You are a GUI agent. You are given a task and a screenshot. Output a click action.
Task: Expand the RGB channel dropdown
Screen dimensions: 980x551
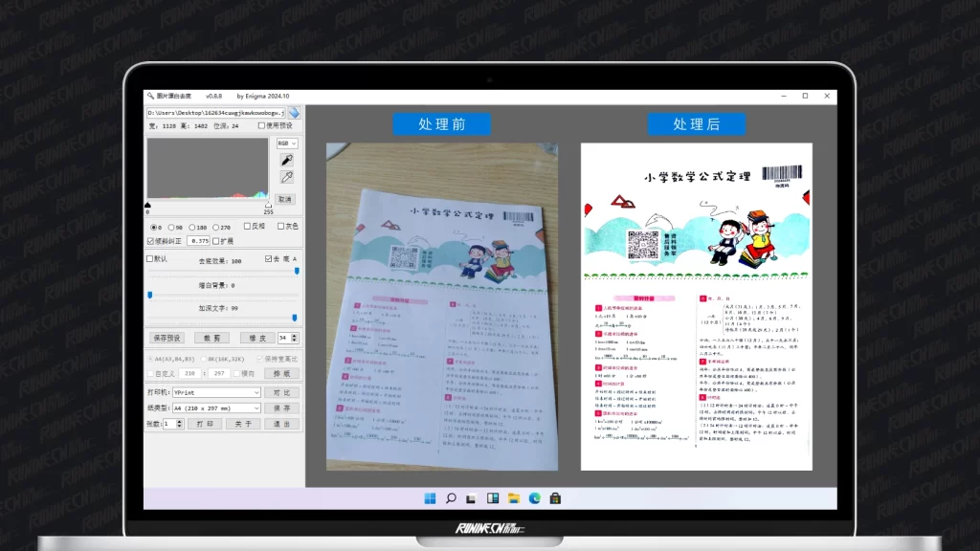[x=286, y=143]
